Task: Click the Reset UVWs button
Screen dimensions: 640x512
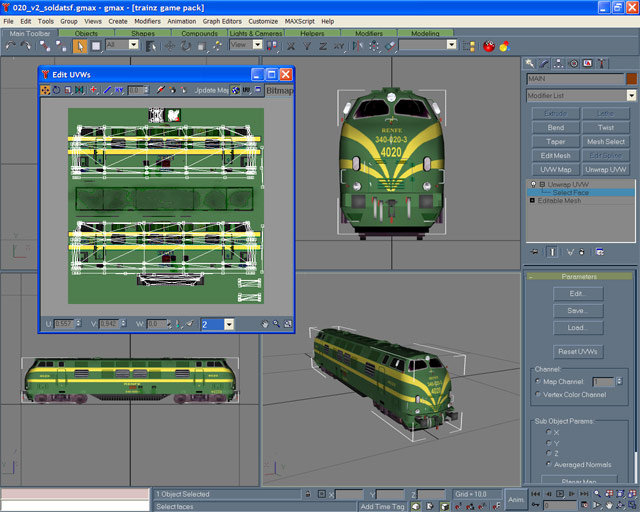Action: 577,352
